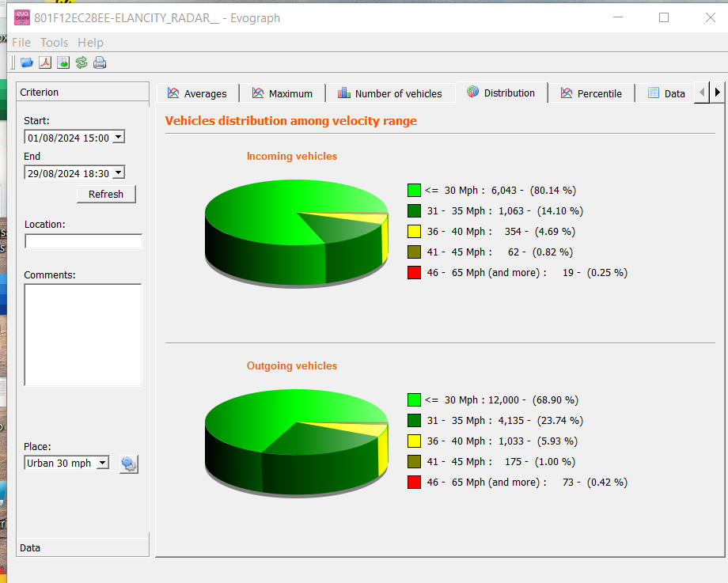This screenshot has height=583, width=728.
Task: Click incoming red 46 - 65 Mph swatch
Action: (x=414, y=272)
